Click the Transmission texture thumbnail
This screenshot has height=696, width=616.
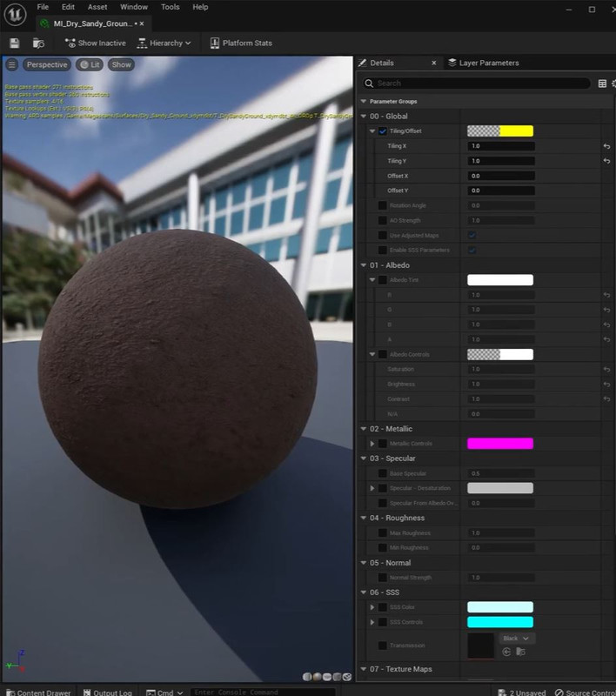pyautogui.click(x=480, y=646)
